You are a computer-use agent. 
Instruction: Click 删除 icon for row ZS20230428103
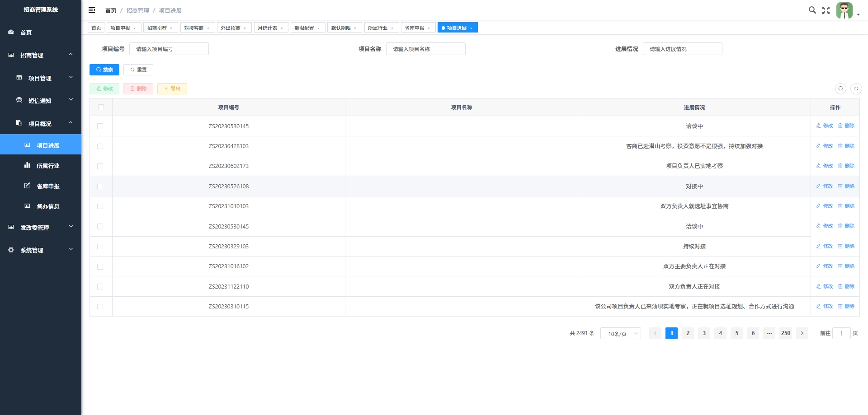840,146
